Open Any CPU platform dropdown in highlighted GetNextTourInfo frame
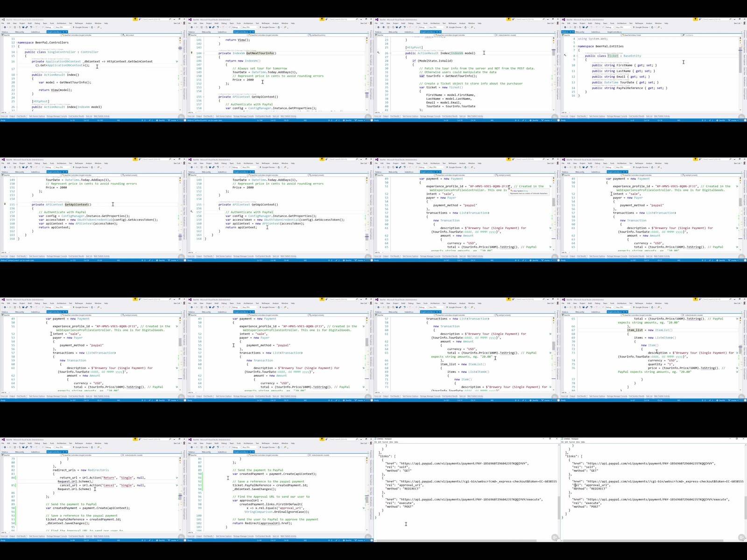747x560 pixels. (x=250, y=27)
